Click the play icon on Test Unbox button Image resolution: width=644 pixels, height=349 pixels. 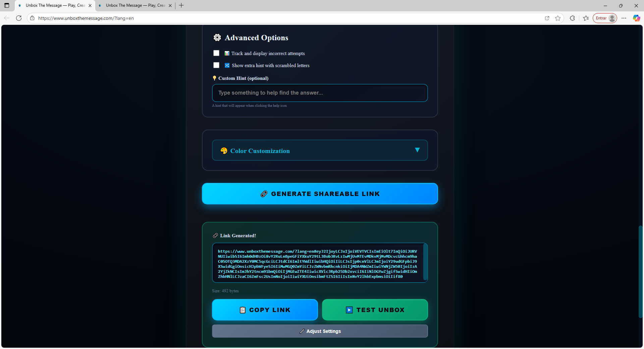pos(349,310)
